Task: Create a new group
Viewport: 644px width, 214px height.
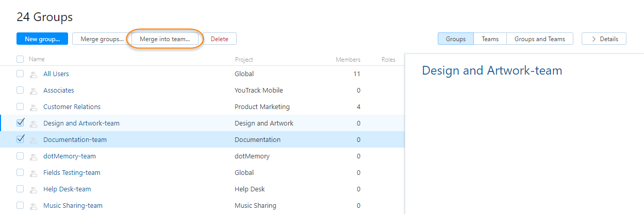Action: point(42,39)
